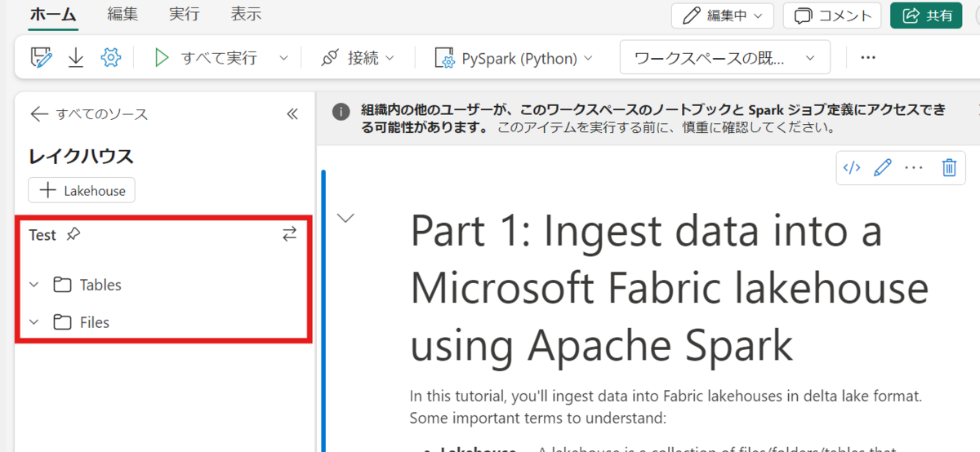Switch to the 表示 tab

coord(247,15)
